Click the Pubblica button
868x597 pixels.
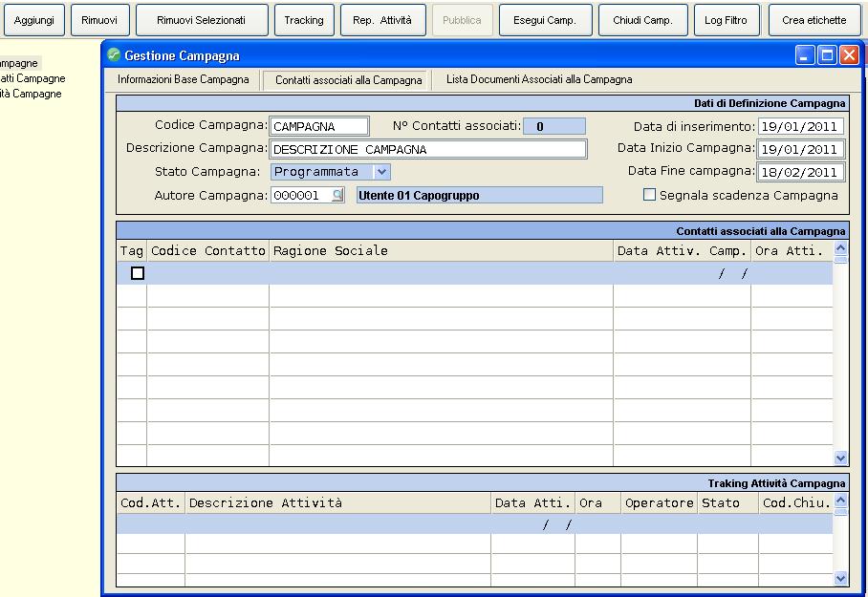click(463, 20)
